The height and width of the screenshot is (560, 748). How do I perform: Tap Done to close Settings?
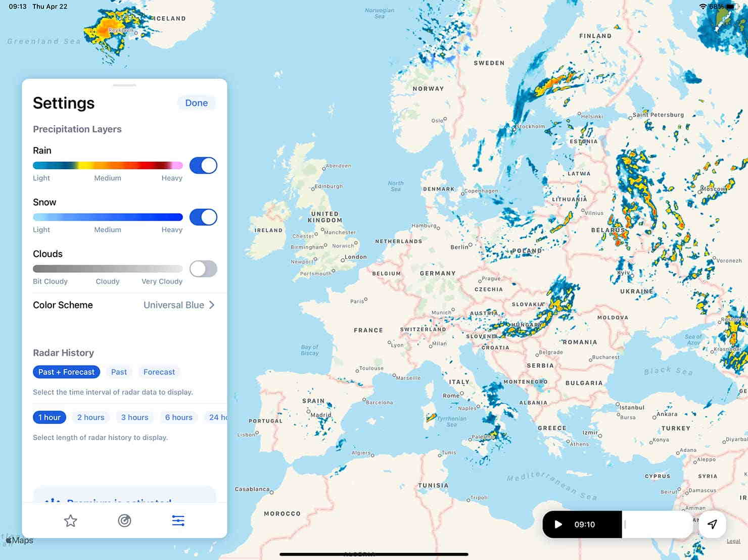click(x=196, y=103)
